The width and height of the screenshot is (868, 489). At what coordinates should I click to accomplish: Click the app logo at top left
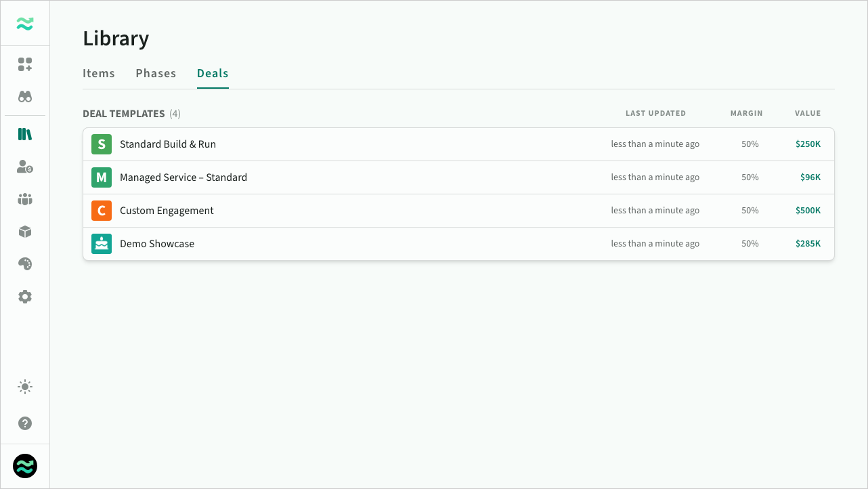25,24
